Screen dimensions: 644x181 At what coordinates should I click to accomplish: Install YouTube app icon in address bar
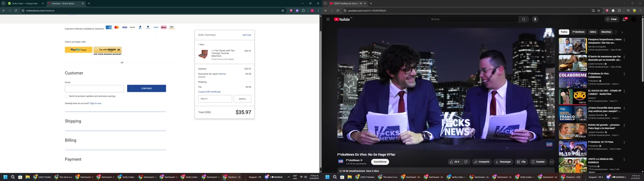(x=593, y=10)
